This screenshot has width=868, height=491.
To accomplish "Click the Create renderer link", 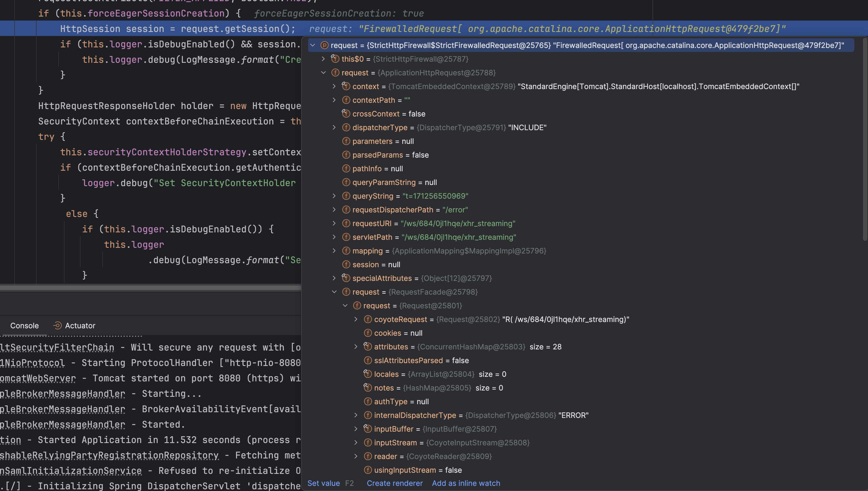I will [x=395, y=483].
